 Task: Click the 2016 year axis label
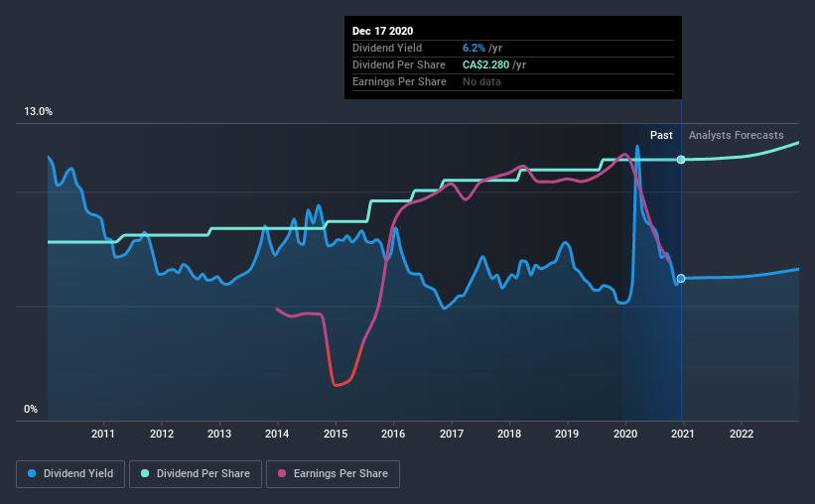[393, 434]
